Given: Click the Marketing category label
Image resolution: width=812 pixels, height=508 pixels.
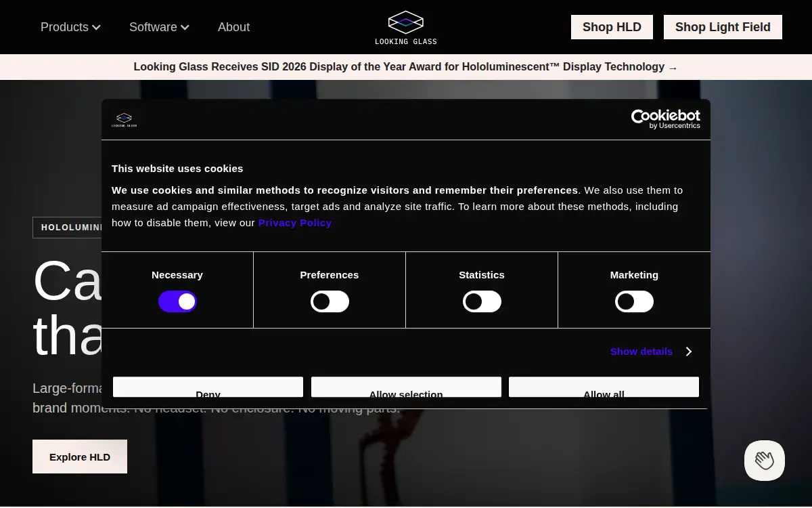Looking at the screenshot, I should coord(634,274).
